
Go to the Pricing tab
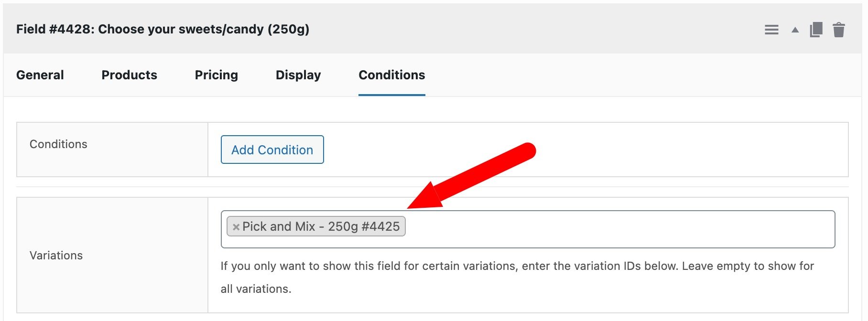(x=216, y=75)
